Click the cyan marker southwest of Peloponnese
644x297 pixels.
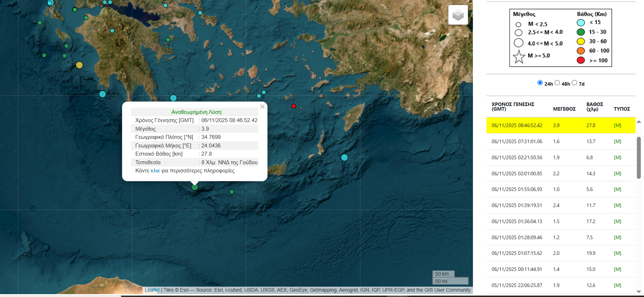tap(103, 94)
